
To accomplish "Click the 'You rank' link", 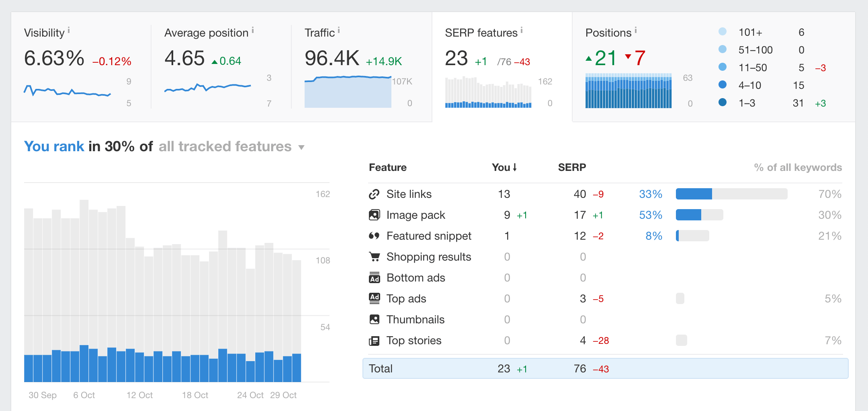I will coord(54,146).
